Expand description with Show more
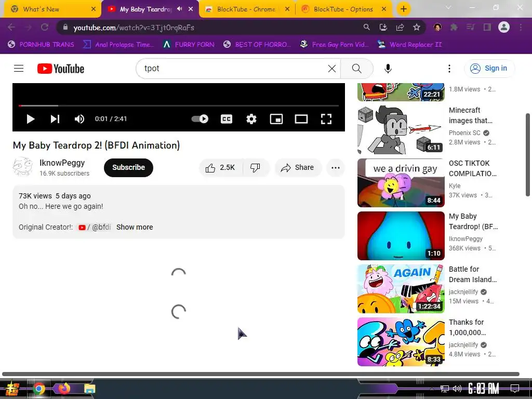Screen dimensions: 532x399 click(135, 227)
